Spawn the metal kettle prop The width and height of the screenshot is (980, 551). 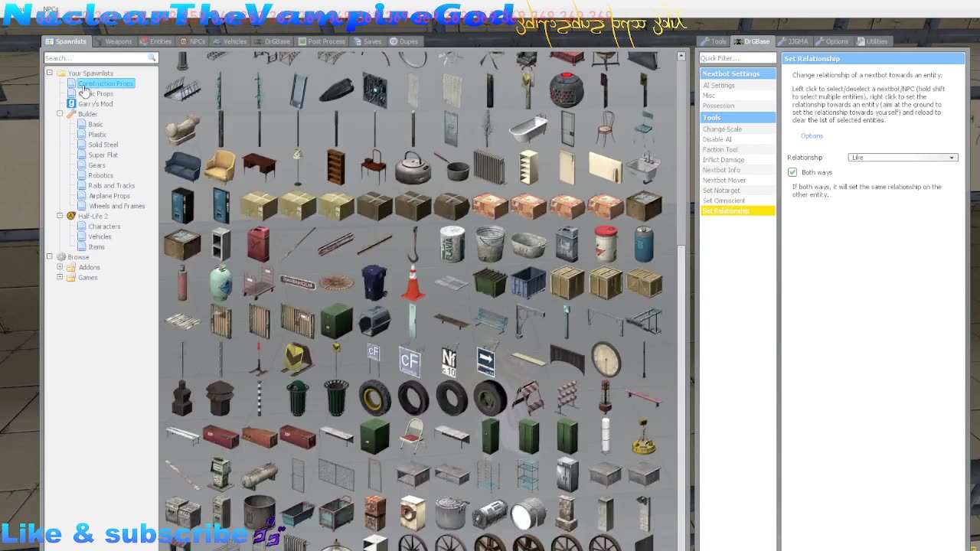[x=413, y=167]
